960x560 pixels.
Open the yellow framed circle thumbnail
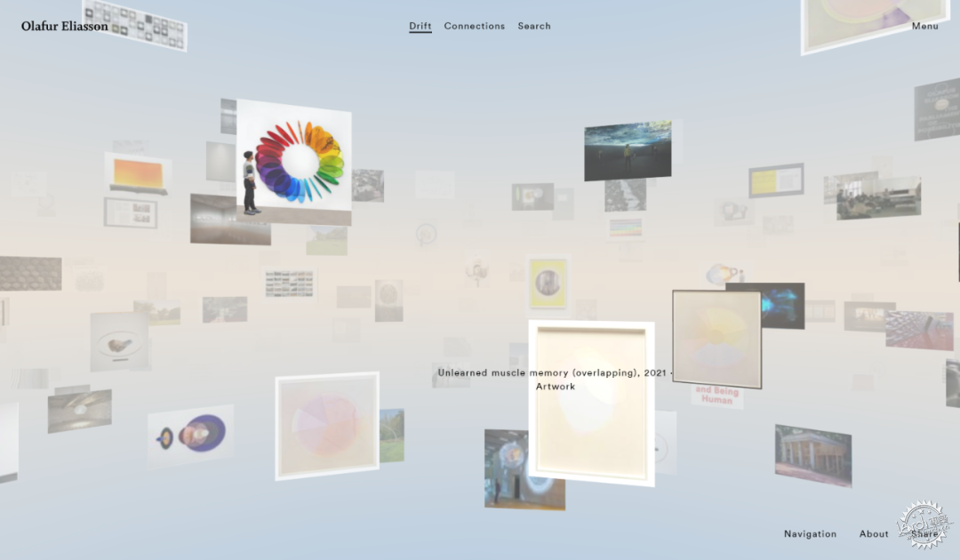548,283
